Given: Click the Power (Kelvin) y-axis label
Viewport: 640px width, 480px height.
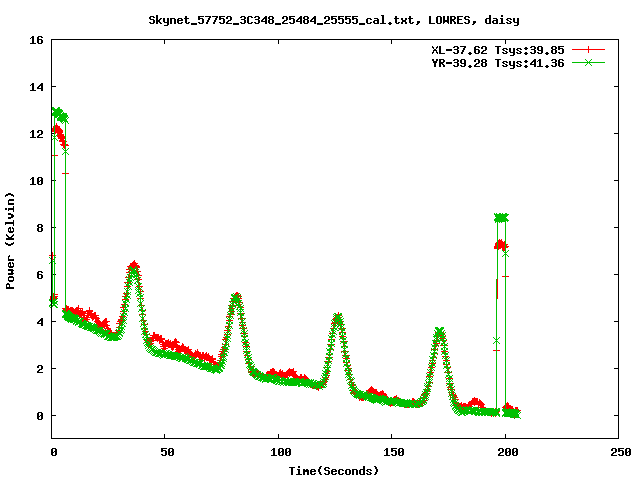Looking at the screenshot, I should coord(10,241).
